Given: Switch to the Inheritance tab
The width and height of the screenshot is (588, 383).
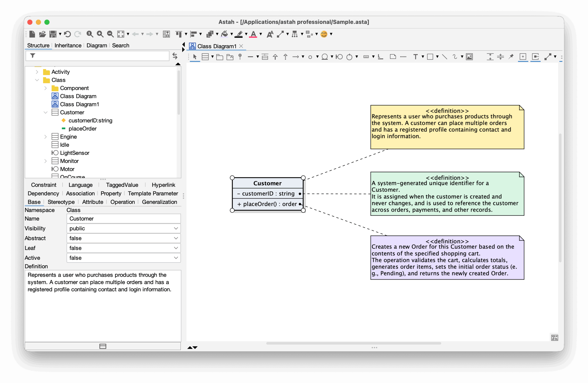Looking at the screenshot, I should [68, 45].
